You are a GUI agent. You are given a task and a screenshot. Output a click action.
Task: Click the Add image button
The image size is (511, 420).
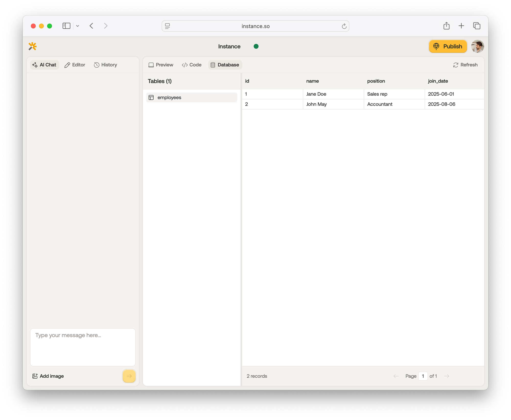pyautogui.click(x=48, y=376)
